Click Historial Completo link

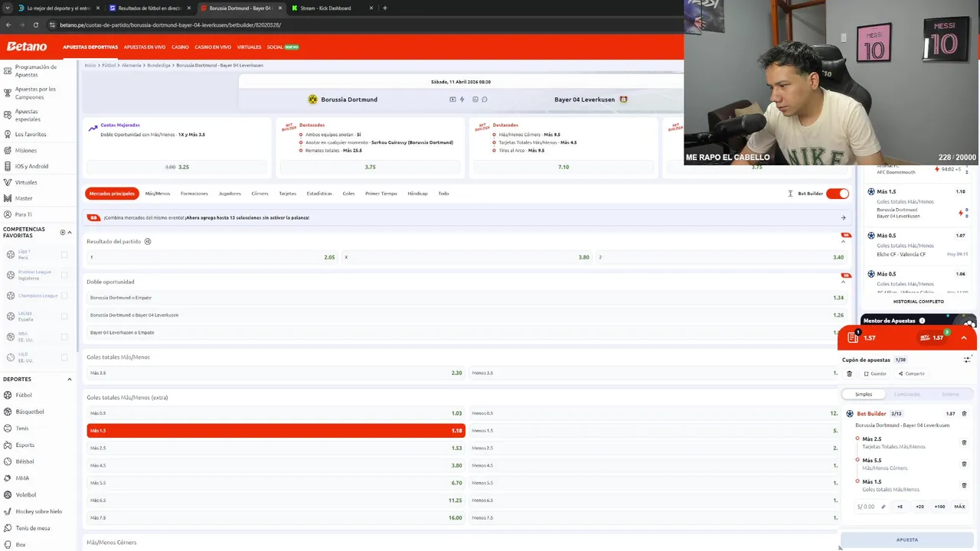click(x=918, y=302)
